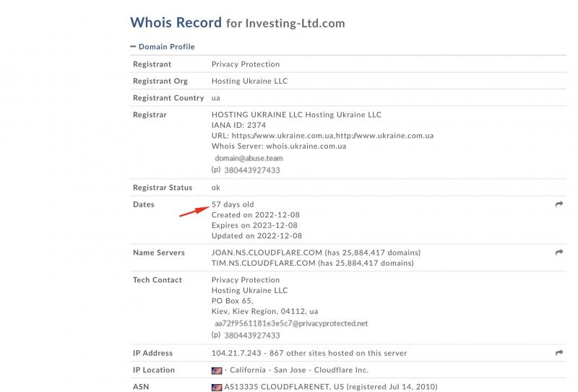
Task: Click registrar phone number 380443927433
Action: (252, 170)
